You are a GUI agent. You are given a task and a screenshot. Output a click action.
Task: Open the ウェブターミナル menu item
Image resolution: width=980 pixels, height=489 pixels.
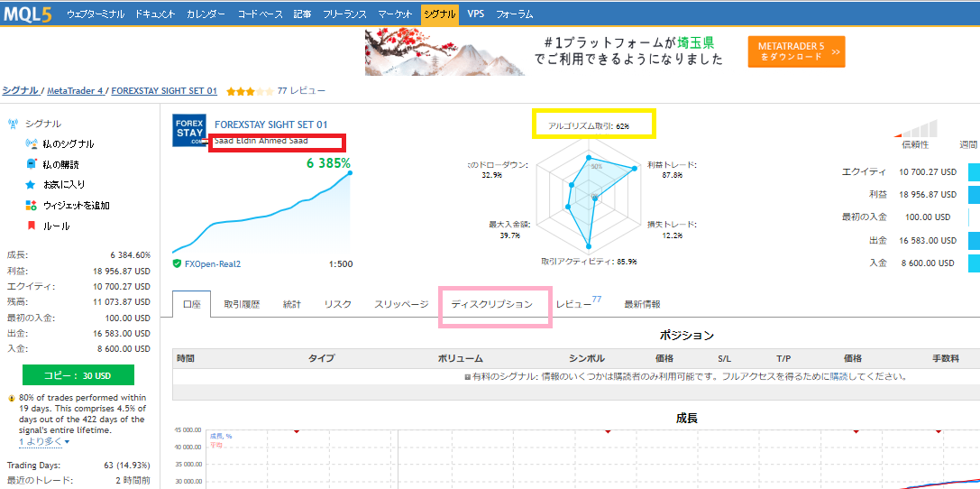click(x=96, y=14)
